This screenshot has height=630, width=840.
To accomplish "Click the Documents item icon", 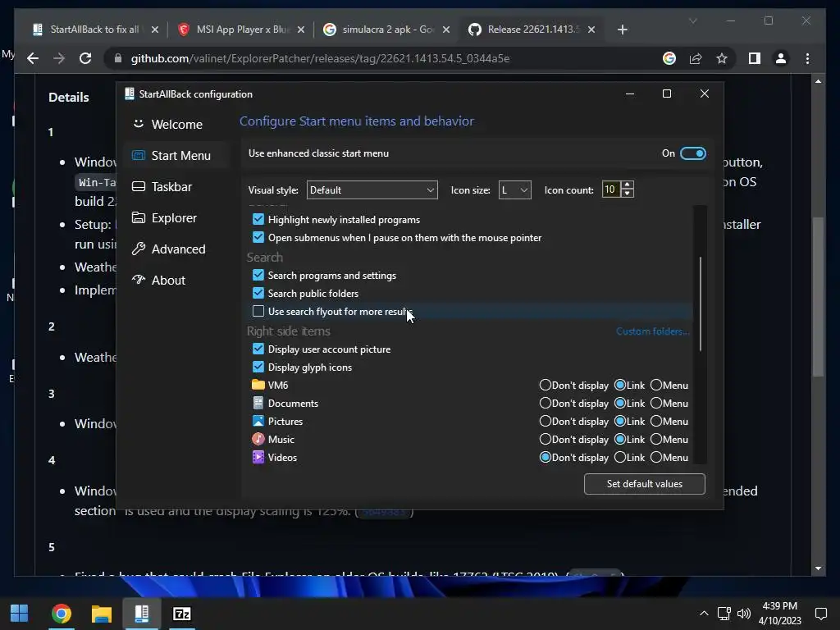I will pos(258,403).
